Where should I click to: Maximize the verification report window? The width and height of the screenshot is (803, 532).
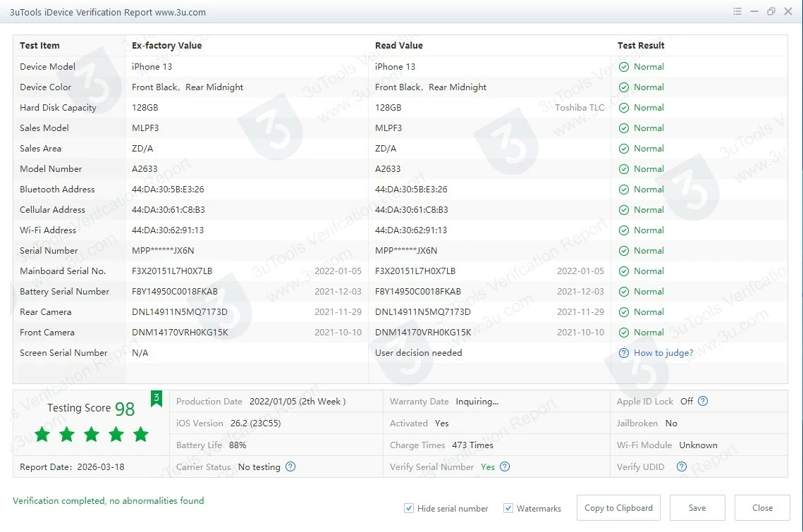[771, 11]
